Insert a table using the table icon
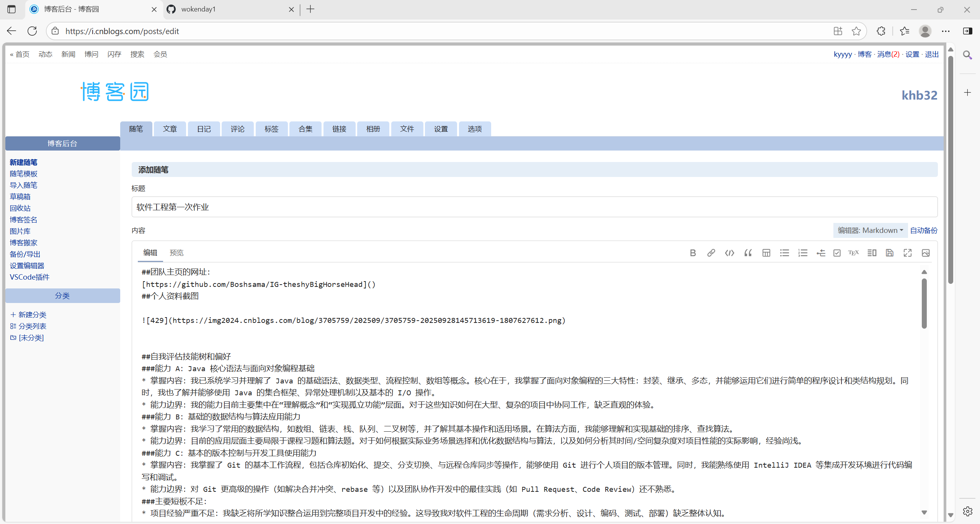The image size is (980, 524). point(766,253)
